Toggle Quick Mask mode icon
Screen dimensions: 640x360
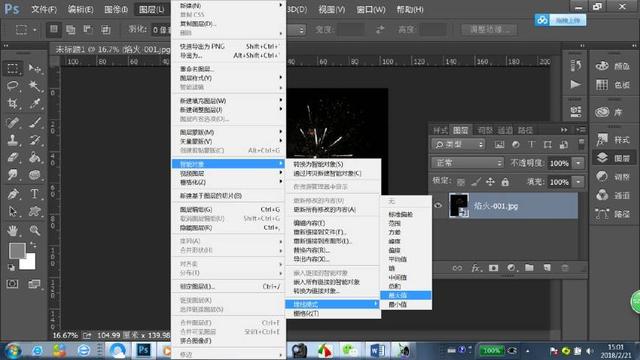[x=12, y=284]
